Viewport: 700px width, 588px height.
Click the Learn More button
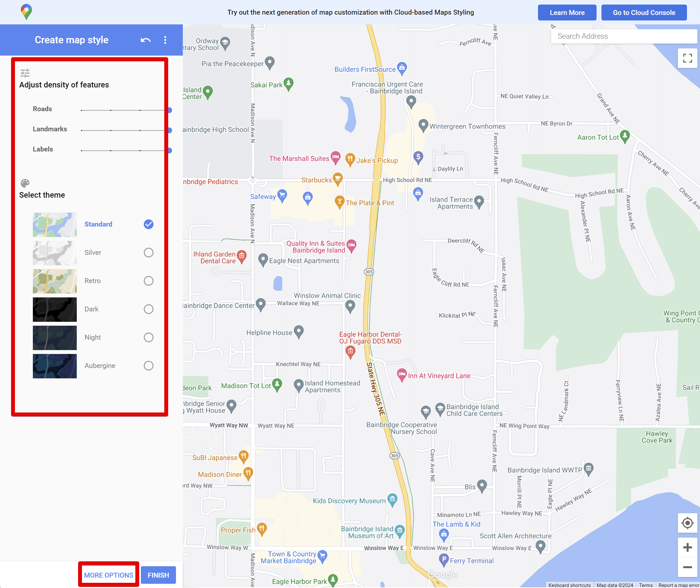pos(567,13)
